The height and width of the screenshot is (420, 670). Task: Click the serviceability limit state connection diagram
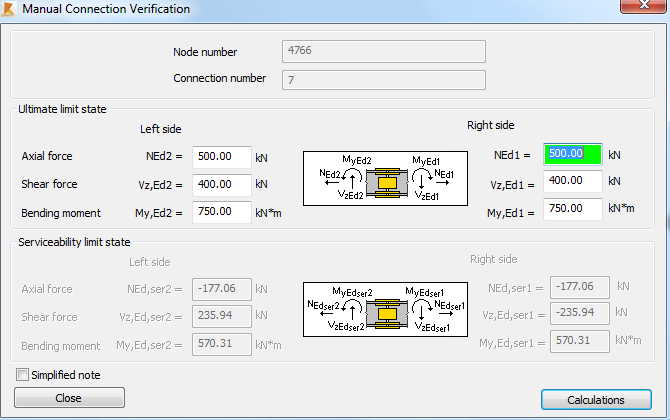(x=385, y=309)
